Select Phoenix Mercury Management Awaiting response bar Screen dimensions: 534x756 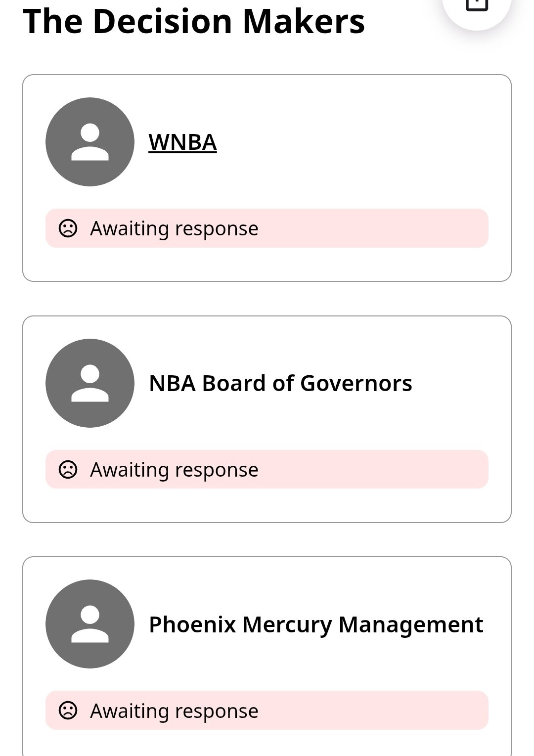[x=267, y=711]
